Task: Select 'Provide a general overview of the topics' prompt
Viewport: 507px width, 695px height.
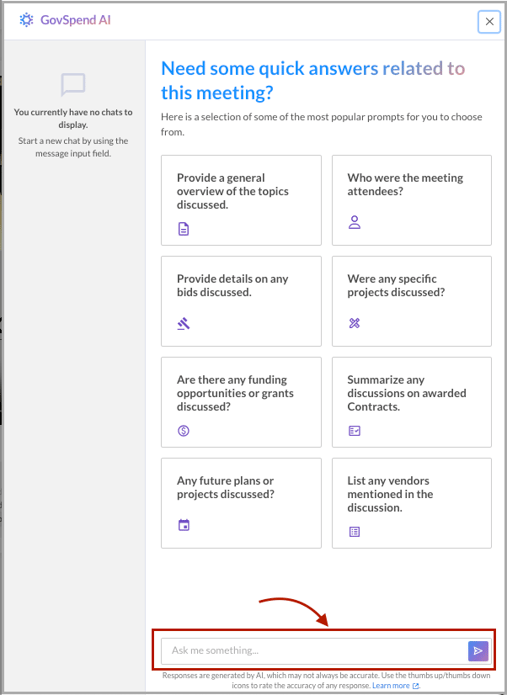Action: click(x=241, y=200)
